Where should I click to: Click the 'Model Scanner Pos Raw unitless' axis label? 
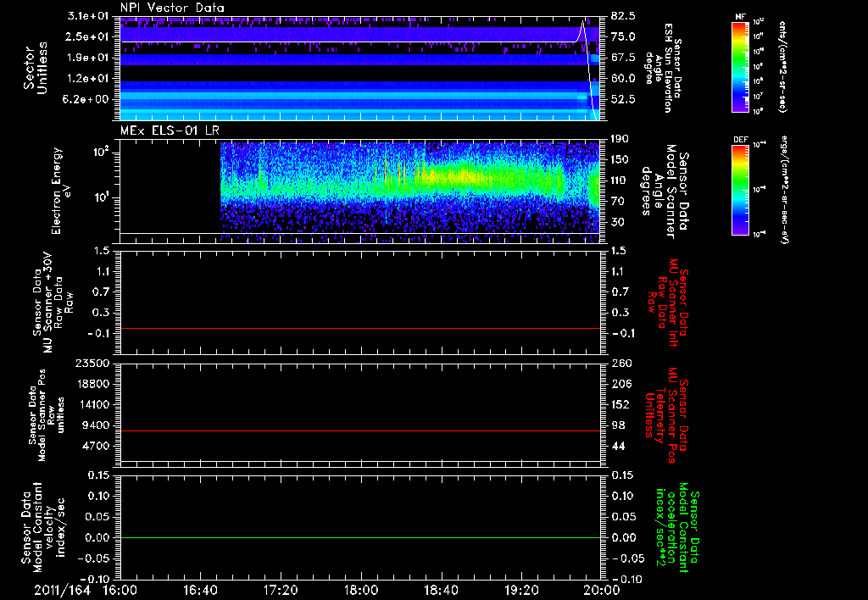coord(47,415)
